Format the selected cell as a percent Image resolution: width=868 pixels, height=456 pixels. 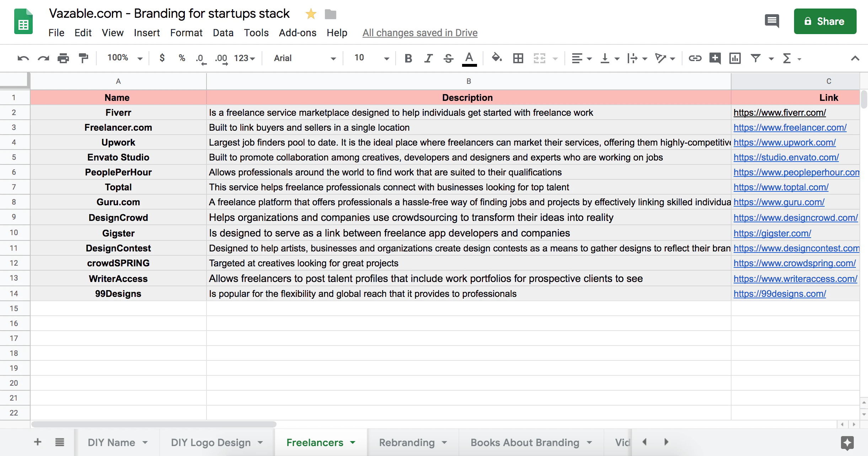[182, 58]
